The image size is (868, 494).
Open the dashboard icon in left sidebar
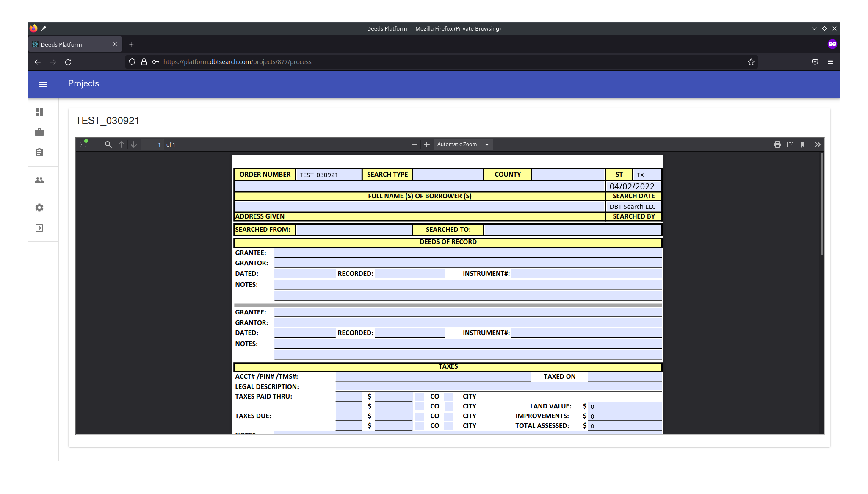39,112
